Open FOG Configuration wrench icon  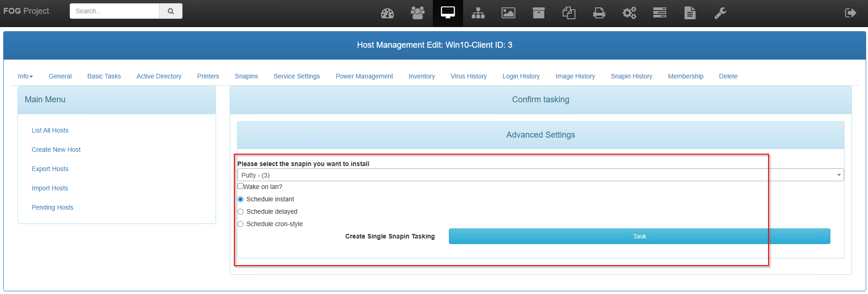[720, 13]
